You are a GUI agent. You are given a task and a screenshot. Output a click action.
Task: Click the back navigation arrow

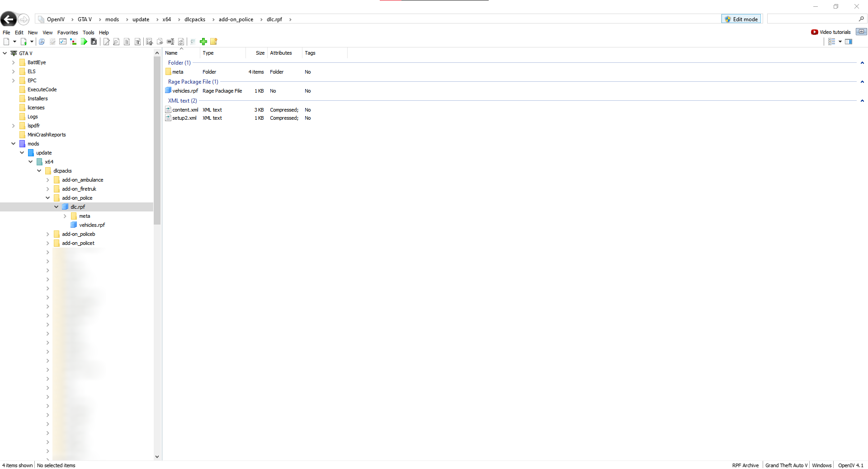(x=9, y=19)
